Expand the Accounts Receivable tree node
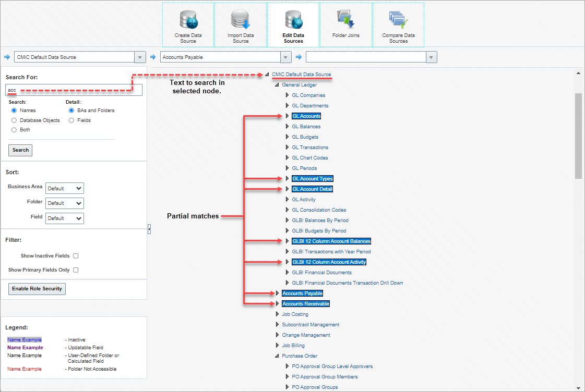The image size is (585, 392). 277,304
